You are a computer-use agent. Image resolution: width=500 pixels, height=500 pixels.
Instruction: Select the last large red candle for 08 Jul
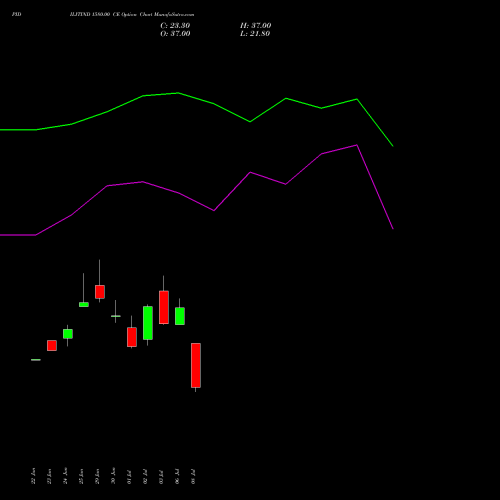(x=196, y=365)
